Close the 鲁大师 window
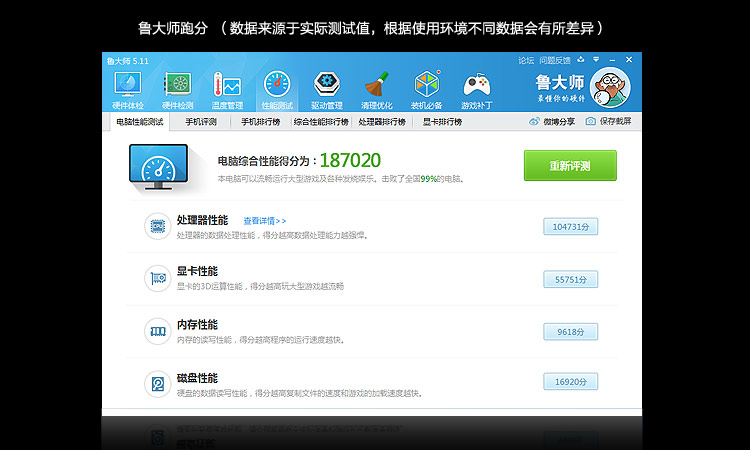Viewport: 750px width, 450px height. click(629, 60)
